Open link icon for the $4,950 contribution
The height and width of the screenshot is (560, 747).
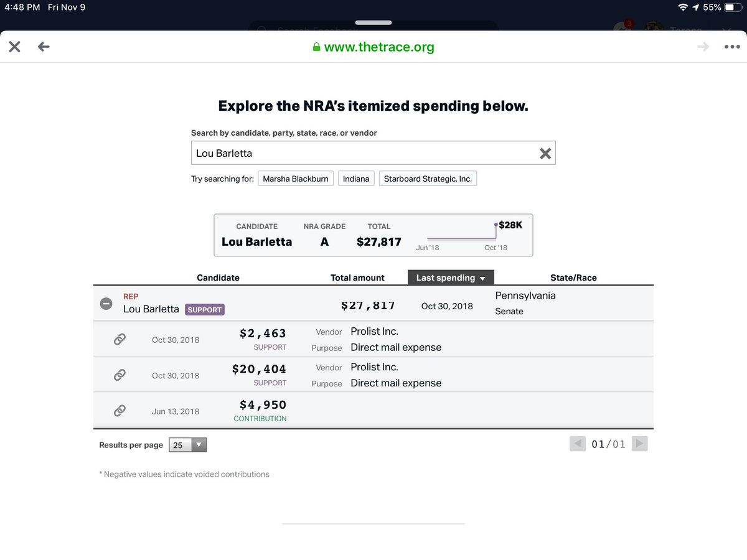coord(120,411)
